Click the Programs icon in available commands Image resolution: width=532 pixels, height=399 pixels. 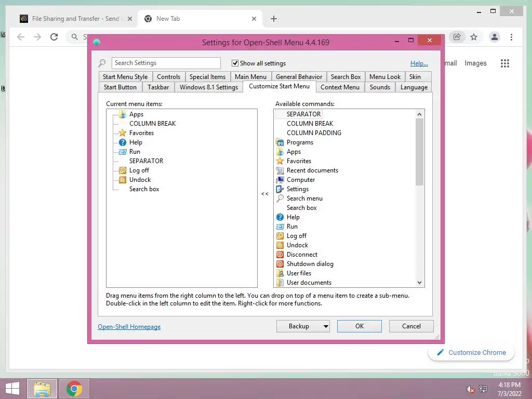click(280, 142)
